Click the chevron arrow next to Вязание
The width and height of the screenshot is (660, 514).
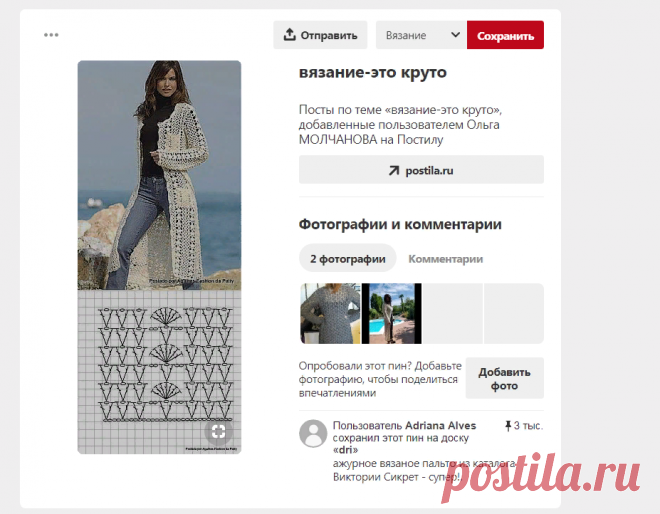click(455, 35)
